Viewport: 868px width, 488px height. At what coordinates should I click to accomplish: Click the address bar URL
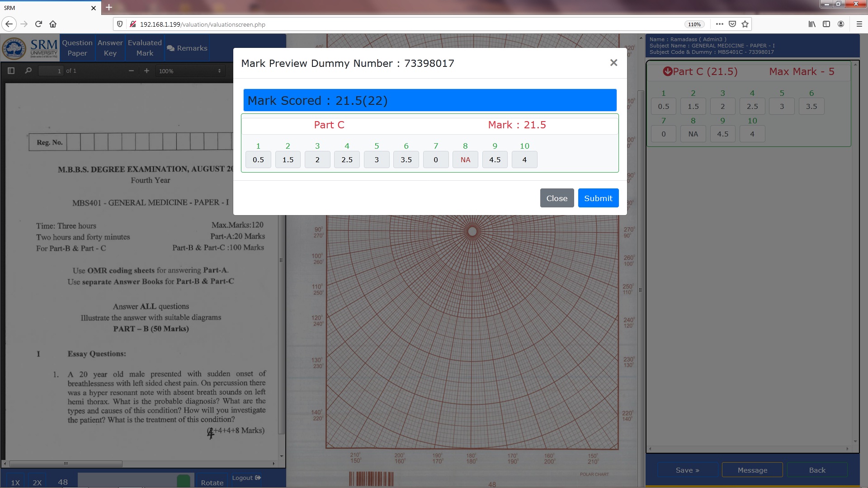203,24
